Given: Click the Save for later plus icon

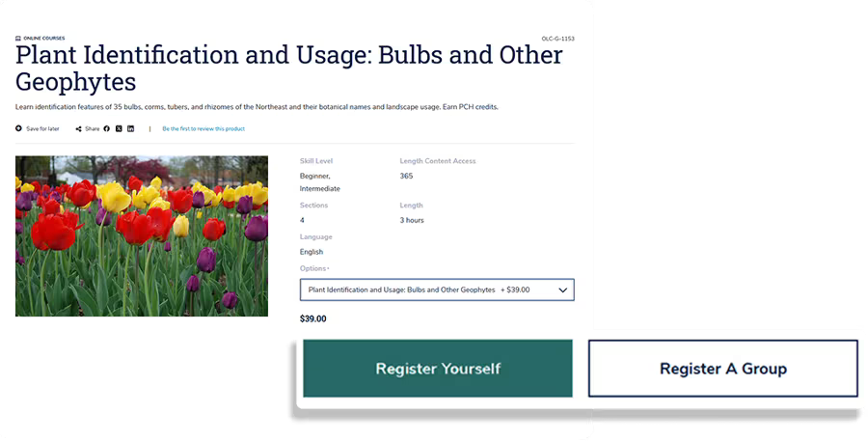Looking at the screenshot, I should pos(18,128).
